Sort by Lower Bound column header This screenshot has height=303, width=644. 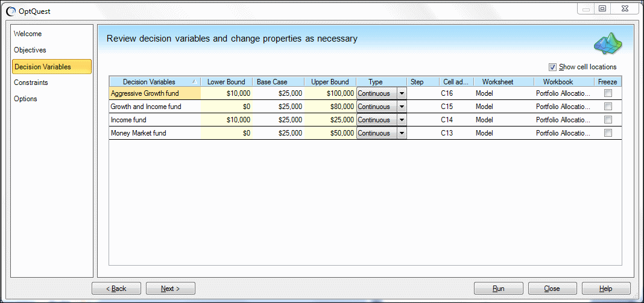coord(226,82)
